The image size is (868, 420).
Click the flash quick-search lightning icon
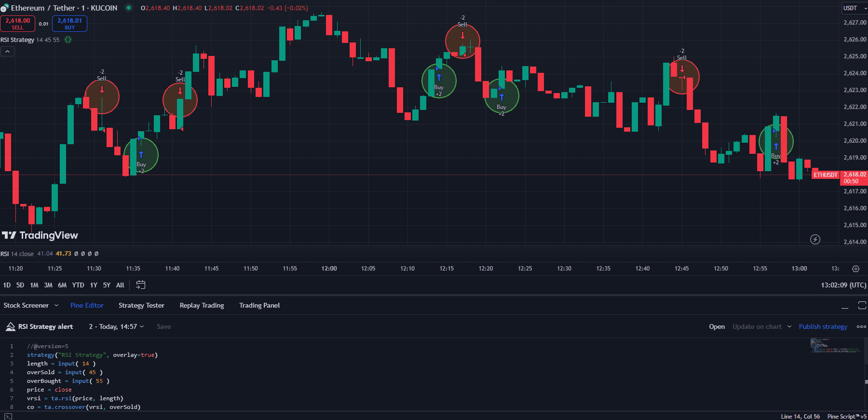(815, 239)
